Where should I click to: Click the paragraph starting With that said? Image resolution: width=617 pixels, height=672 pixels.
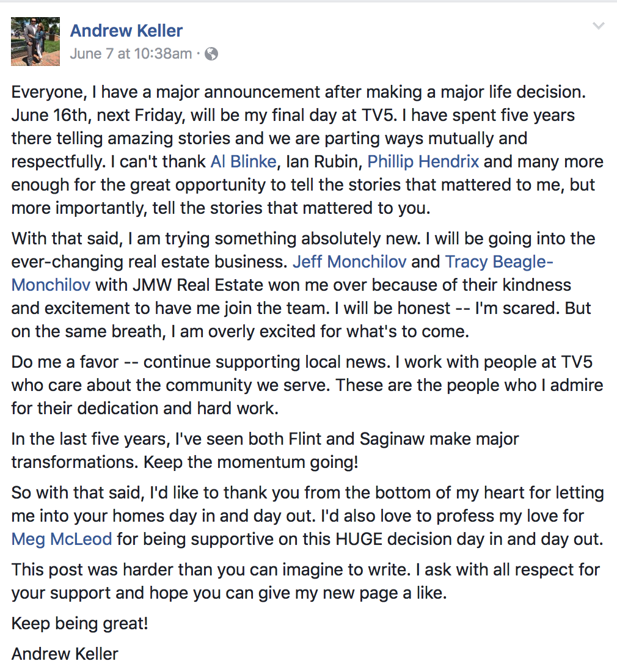click(x=304, y=285)
